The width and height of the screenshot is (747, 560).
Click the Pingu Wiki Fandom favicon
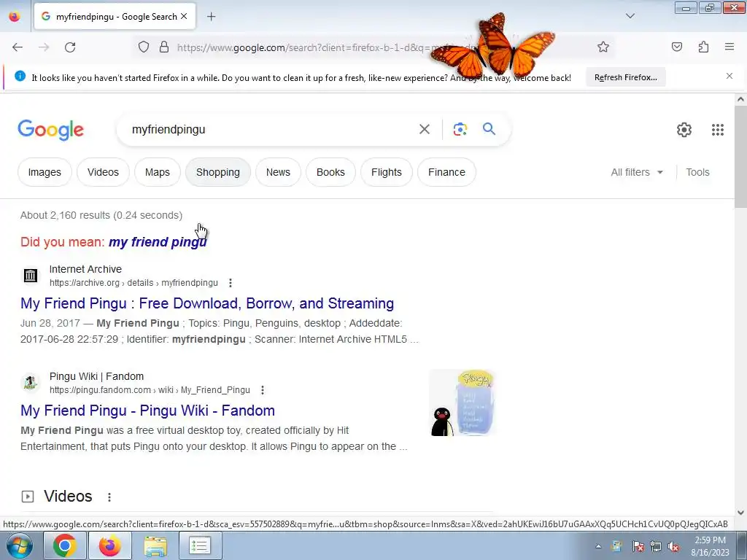[31, 382]
